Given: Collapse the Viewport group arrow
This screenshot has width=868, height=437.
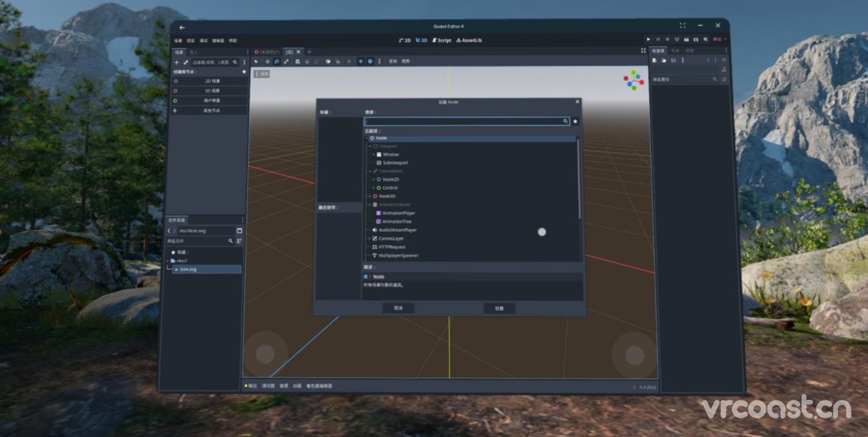Looking at the screenshot, I should (369, 146).
